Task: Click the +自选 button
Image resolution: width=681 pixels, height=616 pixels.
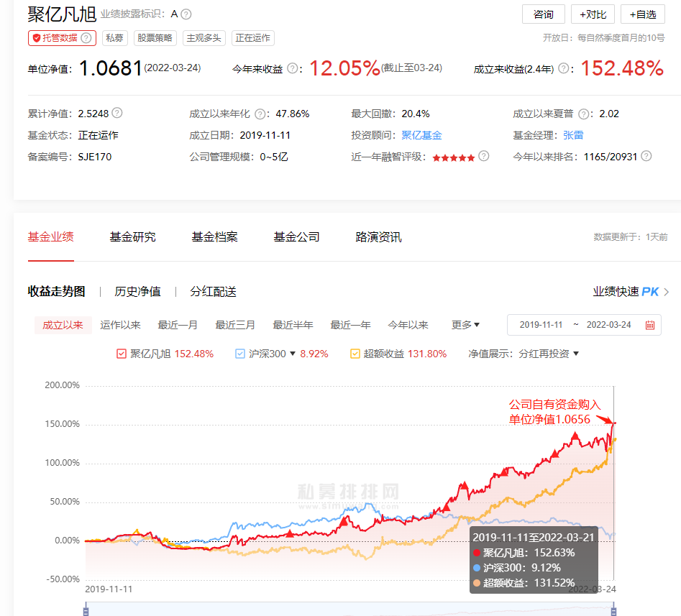Action: point(643,14)
